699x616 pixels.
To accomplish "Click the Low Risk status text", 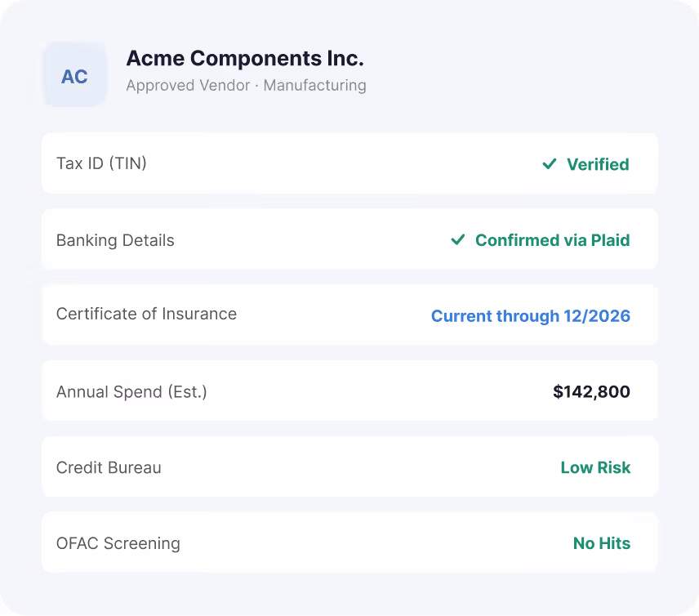I will (x=595, y=468).
